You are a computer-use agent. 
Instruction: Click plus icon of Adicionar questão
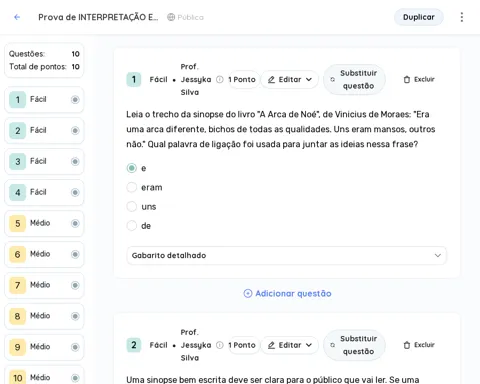click(x=248, y=293)
